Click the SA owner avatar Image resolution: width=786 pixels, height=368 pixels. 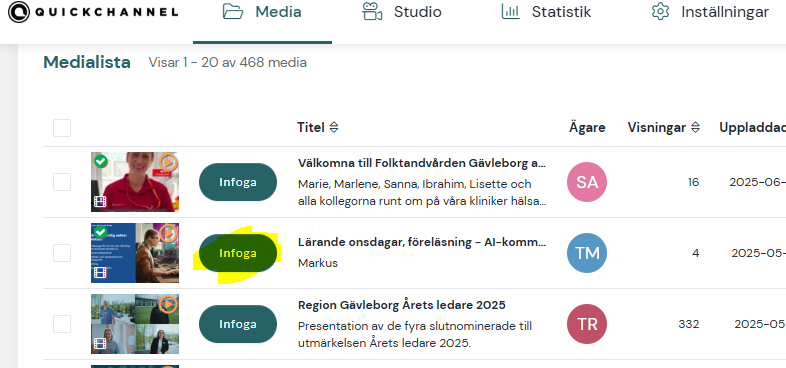pos(586,182)
